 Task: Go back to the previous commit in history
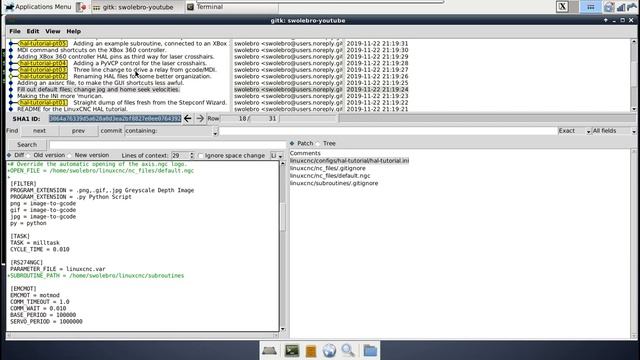[x=187, y=118]
